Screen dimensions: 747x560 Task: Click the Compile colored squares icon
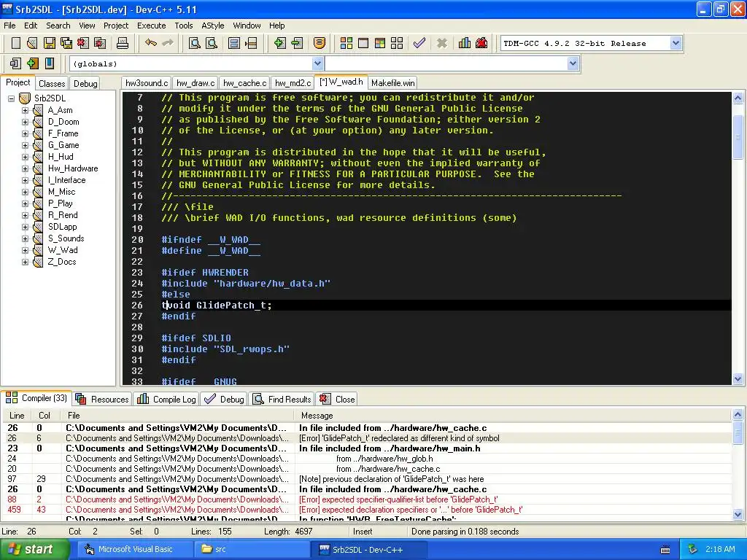tap(347, 43)
